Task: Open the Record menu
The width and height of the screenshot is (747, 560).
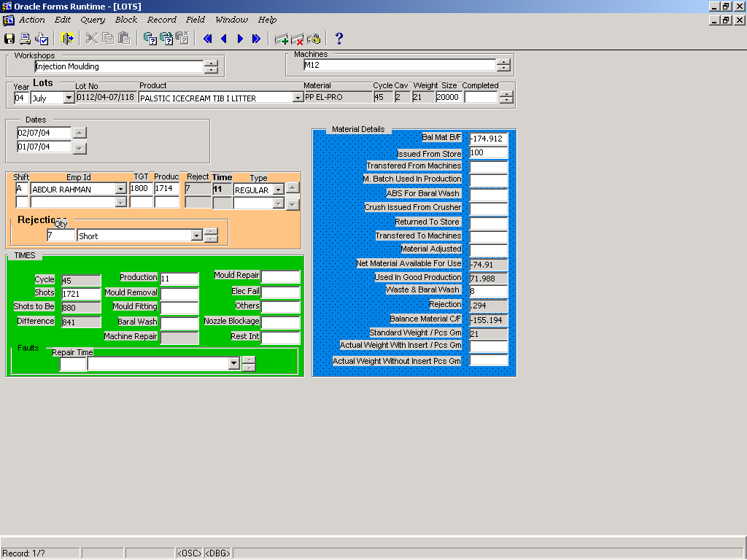Action: coord(161,20)
